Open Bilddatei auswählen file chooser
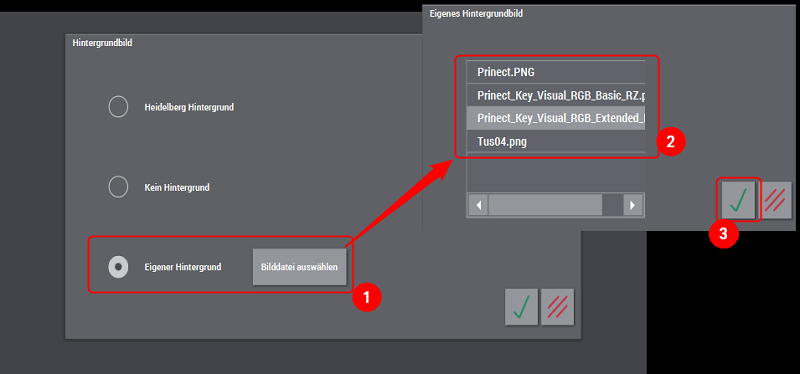The width and height of the screenshot is (800, 374). point(299,267)
